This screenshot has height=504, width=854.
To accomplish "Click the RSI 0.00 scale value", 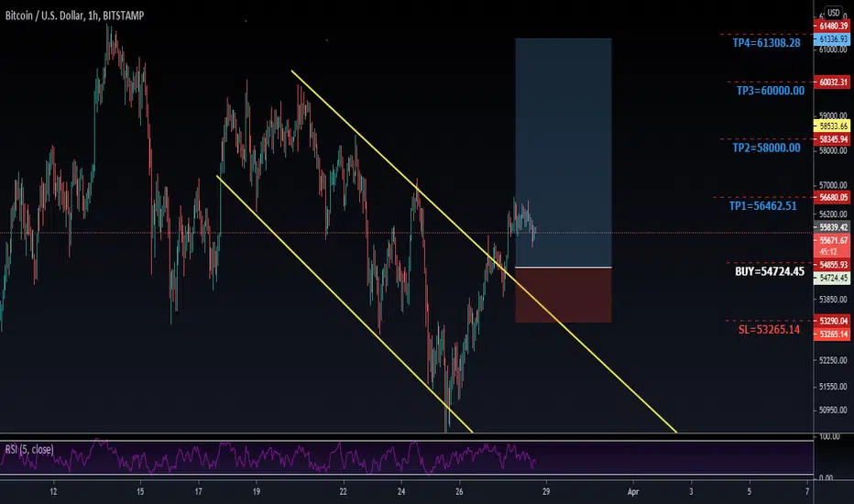I will (826, 477).
